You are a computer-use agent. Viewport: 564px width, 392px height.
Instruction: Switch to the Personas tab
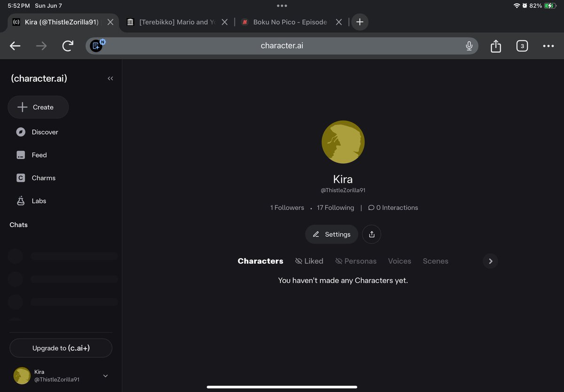[x=356, y=261]
